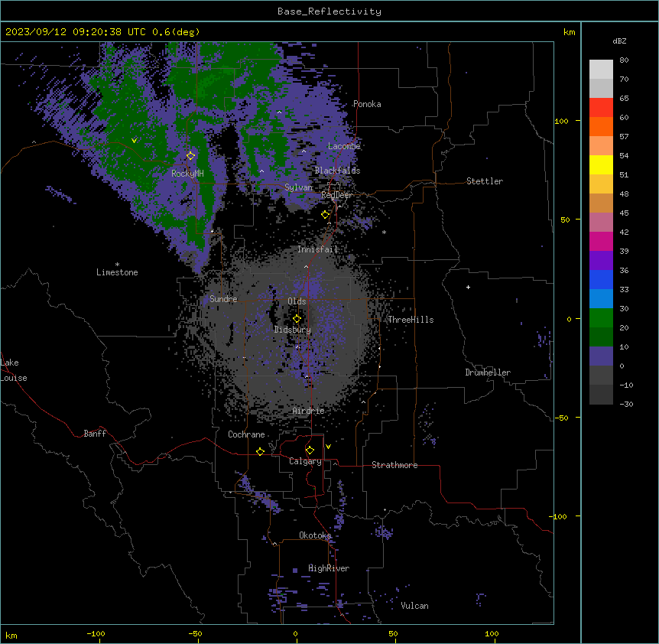This screenshot has width=659, height=644.
Task: Click the km unit label at top right
Action: point(569,32)
